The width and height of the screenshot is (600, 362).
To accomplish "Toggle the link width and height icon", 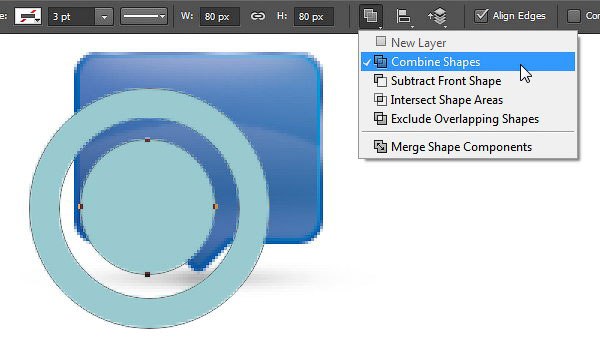I will tap(258, 16).
